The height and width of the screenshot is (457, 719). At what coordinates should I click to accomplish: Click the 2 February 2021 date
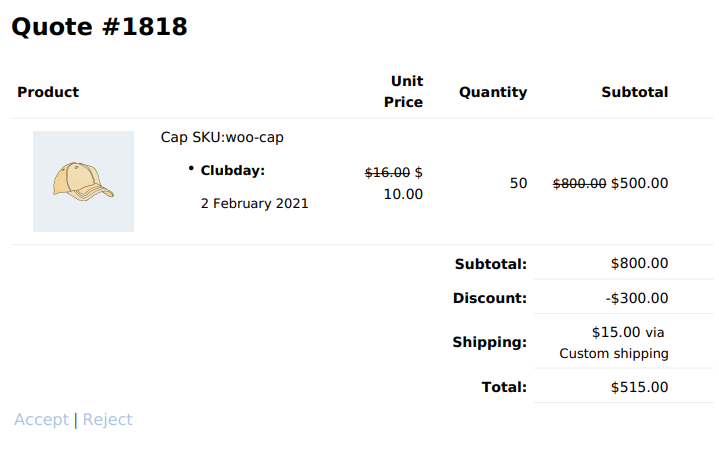click(254, 204)
